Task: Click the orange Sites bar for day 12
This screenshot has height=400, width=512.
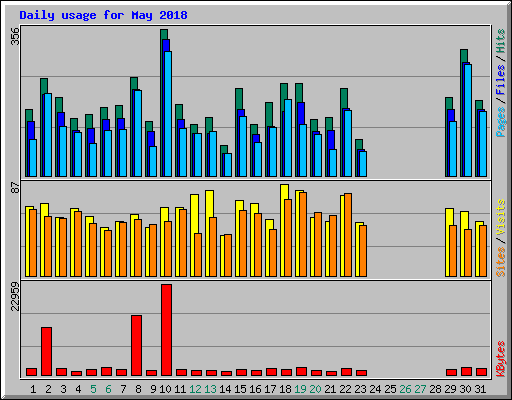Action: [x=198, y=255]
